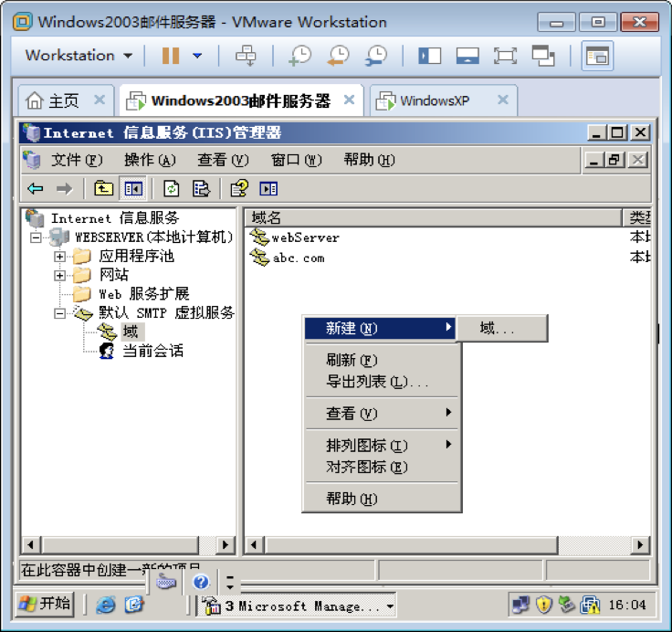Pause the virtual machine
Screen dimensions: 672x632
click(x=171, y=56)
